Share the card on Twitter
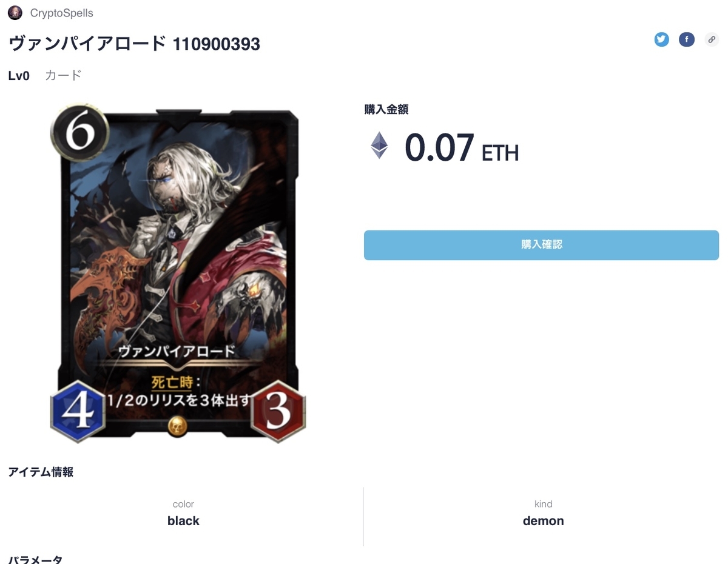728x564 pixels. point(661,40)
